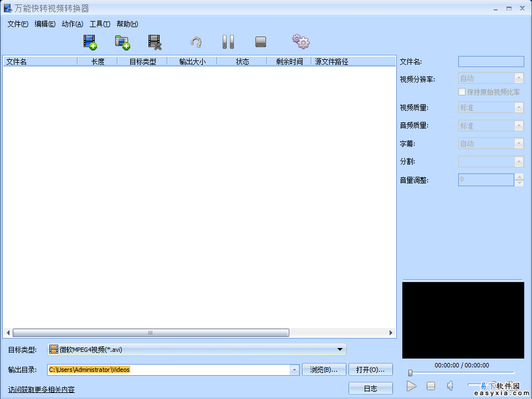Toggle the 保持原始视频比率 checkbox
This screenshot has width=532, height=399.
click(462, 92)
